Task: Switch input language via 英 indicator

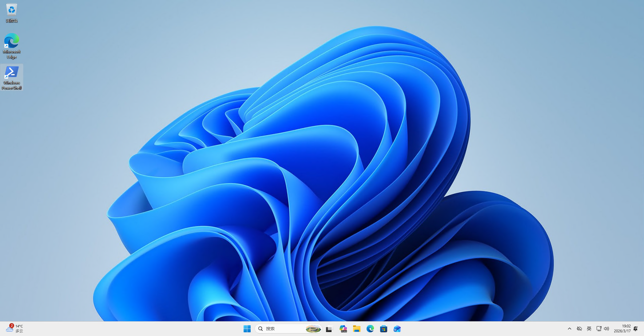Action: pos(589,328)
